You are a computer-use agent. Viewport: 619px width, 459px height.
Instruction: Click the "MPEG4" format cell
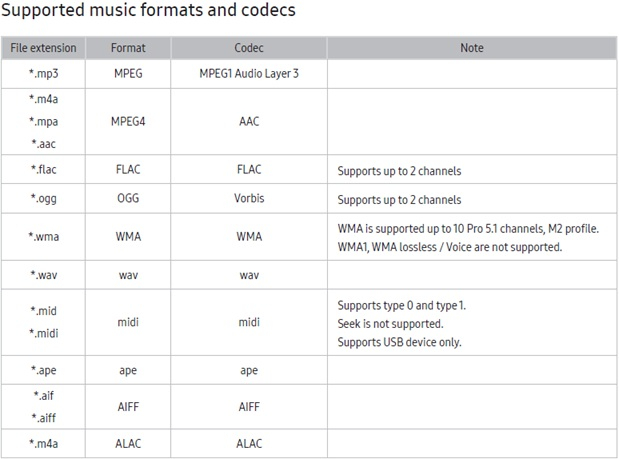click(127, 121)
